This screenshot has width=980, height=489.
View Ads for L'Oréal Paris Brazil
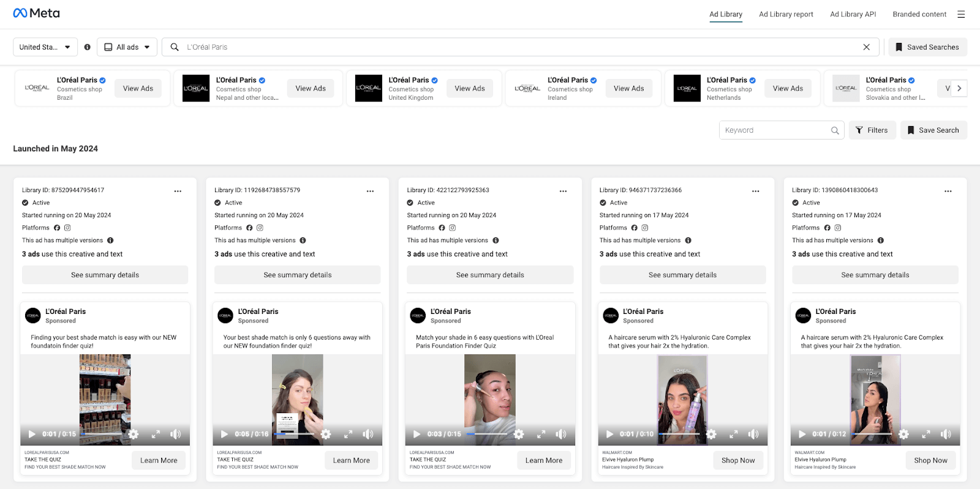[138, 88]
